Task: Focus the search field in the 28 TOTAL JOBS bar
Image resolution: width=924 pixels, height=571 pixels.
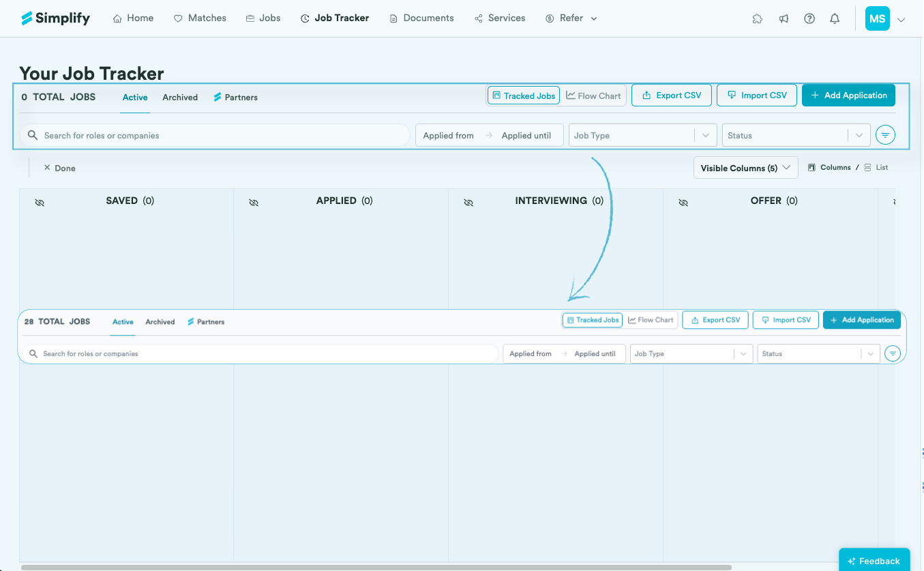Action: pyautogui.click(x=260, y=353)
